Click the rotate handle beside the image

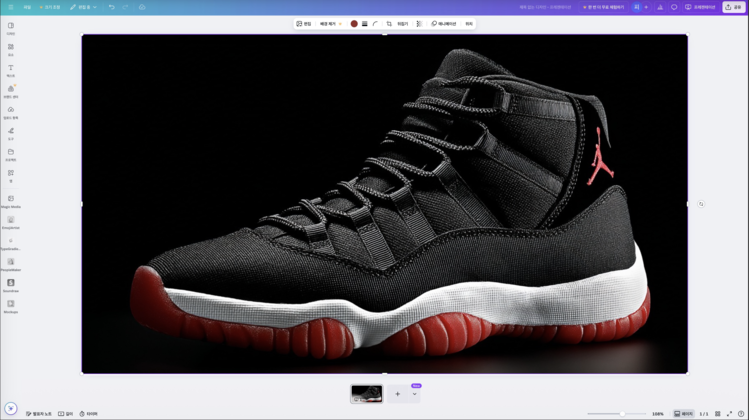tap(701, 204)
